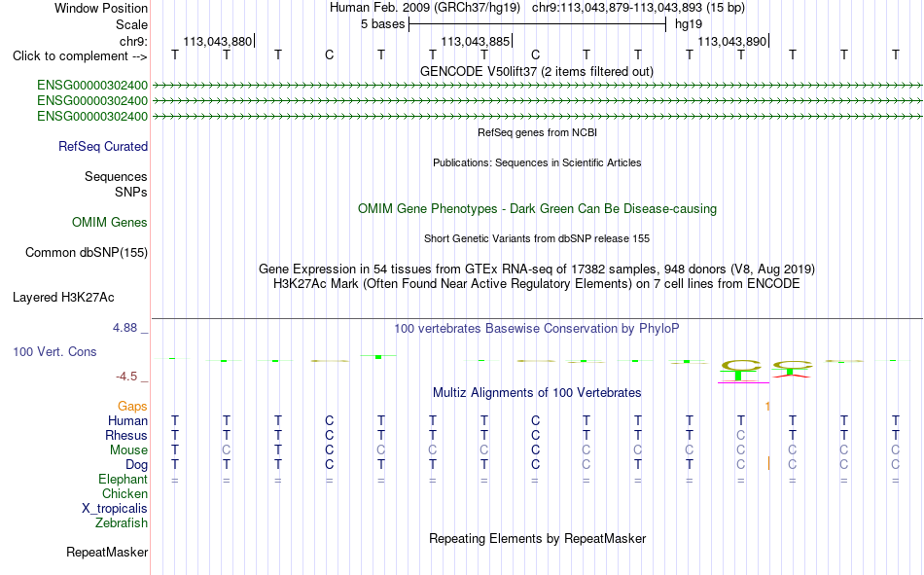The width and height of the screenshot is (924, 575).
Task: Click the hg19 label beside scale bar
Action: click(689, 24)
